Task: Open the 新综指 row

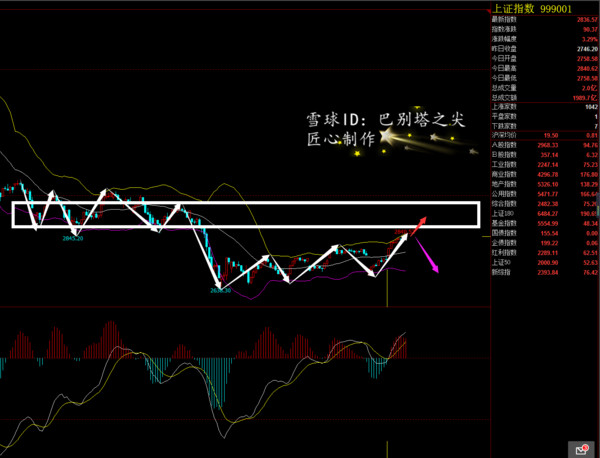Action: click(545, 272)
